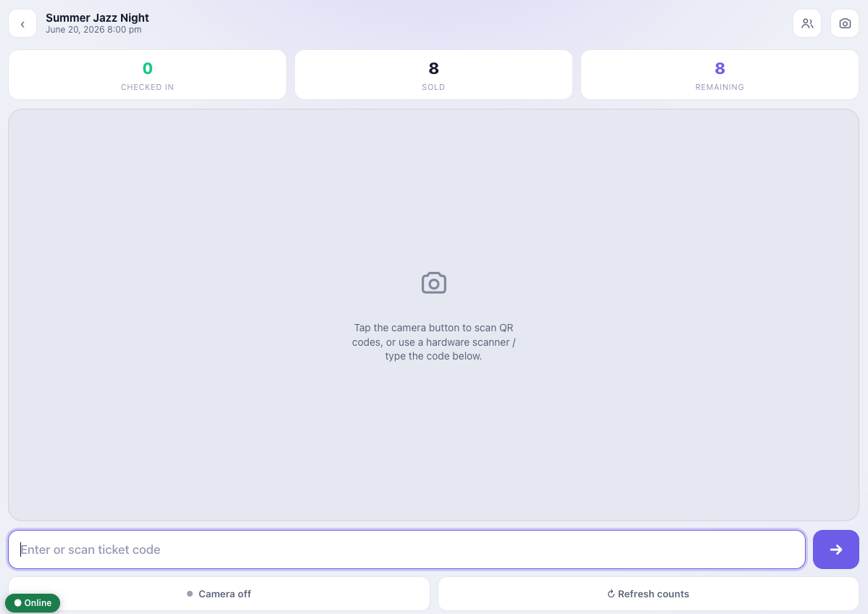Select the Sold count card
This screenshot has height=614, width=868.
click(x=433, y=75)
